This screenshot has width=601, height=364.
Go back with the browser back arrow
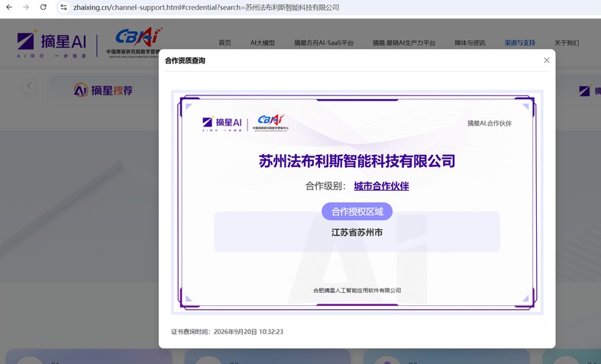[9, 8]
